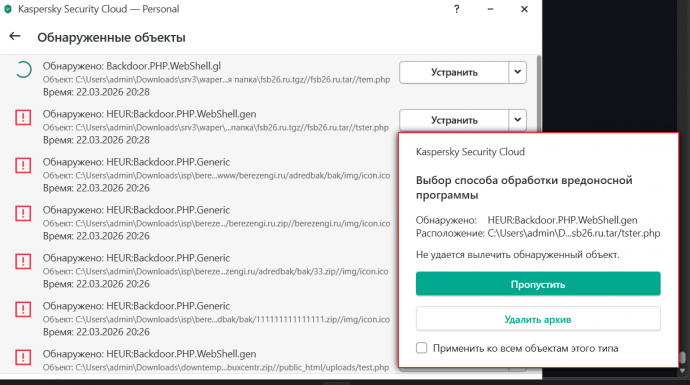Viewport: 690px width, 385px height.
Task: Expand dropdown arrow beside first Устранить button
Action: coord(518,72)
